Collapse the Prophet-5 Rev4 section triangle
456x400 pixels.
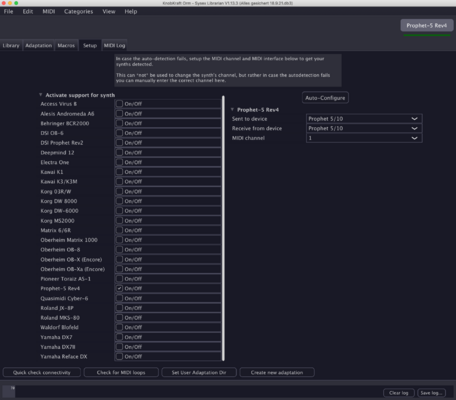click(x=232, y=110)
